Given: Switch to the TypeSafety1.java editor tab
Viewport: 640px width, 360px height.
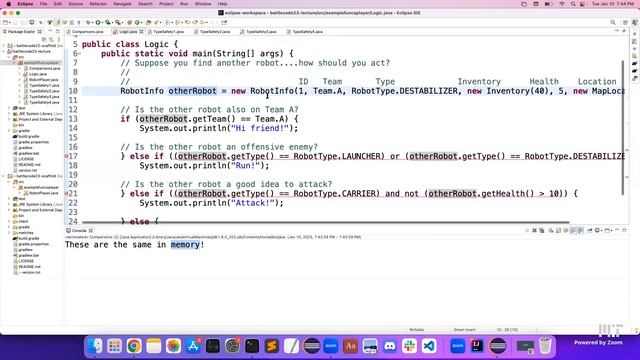Looking at the screenshot, I should point(168,31).
